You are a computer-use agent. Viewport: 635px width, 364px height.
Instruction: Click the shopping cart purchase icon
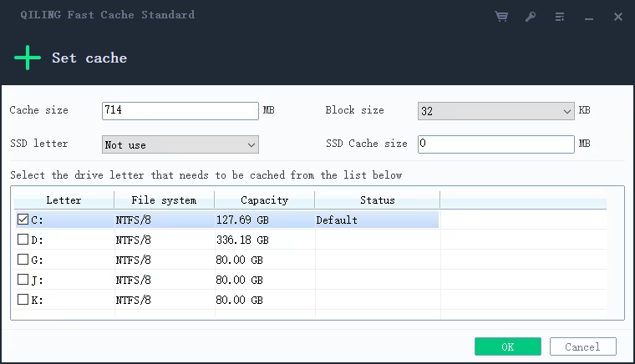click(501, 16)
